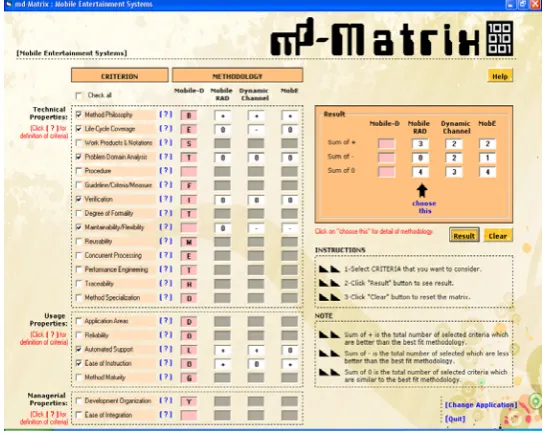Click Dynamic Channel cell for Life Cycle Coverage

tap(256, 130)
